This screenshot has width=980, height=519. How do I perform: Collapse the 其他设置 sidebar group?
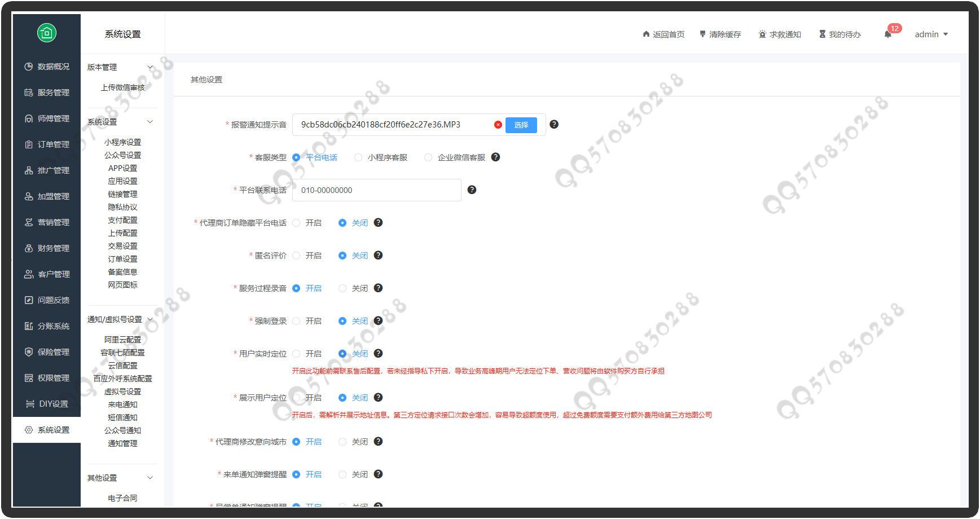(x=150, y=478)
